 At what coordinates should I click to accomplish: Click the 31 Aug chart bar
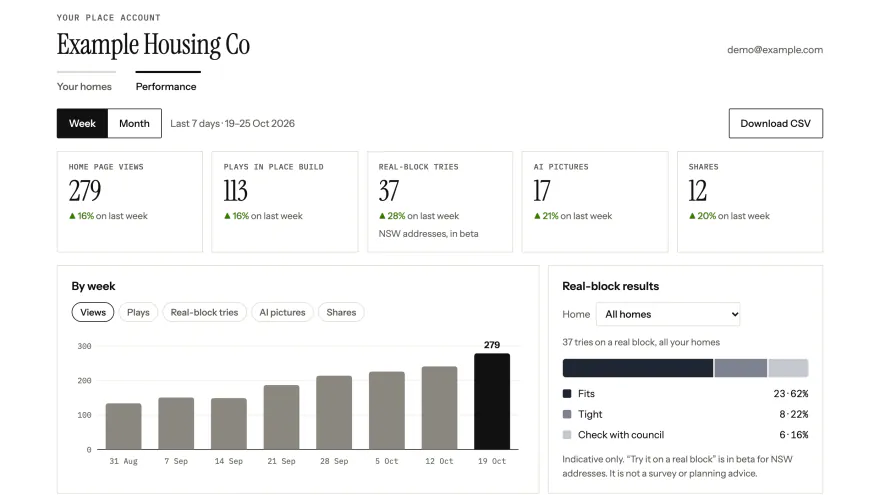(123, 427)
